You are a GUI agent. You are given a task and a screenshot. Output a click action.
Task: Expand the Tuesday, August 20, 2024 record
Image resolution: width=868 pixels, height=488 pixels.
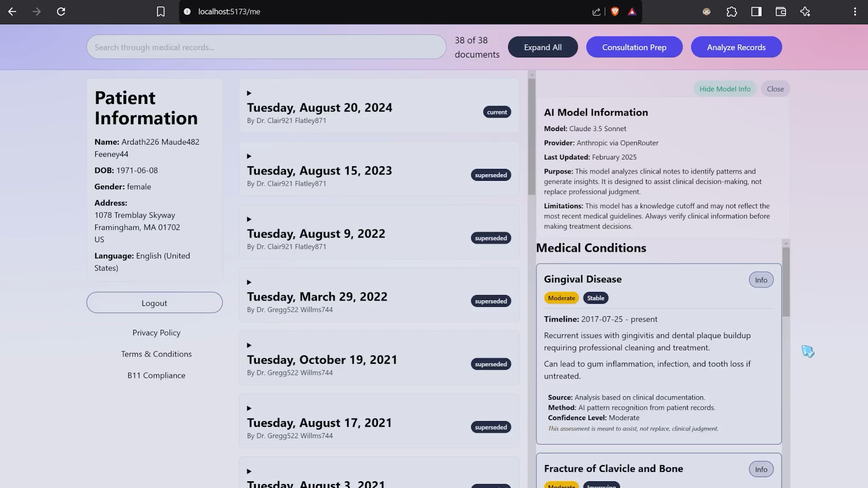(x=250, y=93)
